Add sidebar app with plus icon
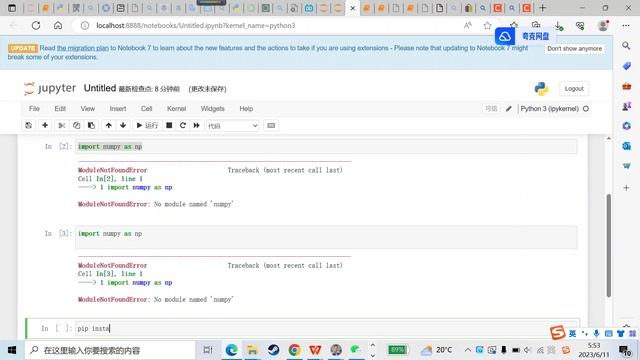Viewport: 640px width, 360px height. (x=627, y=188)
